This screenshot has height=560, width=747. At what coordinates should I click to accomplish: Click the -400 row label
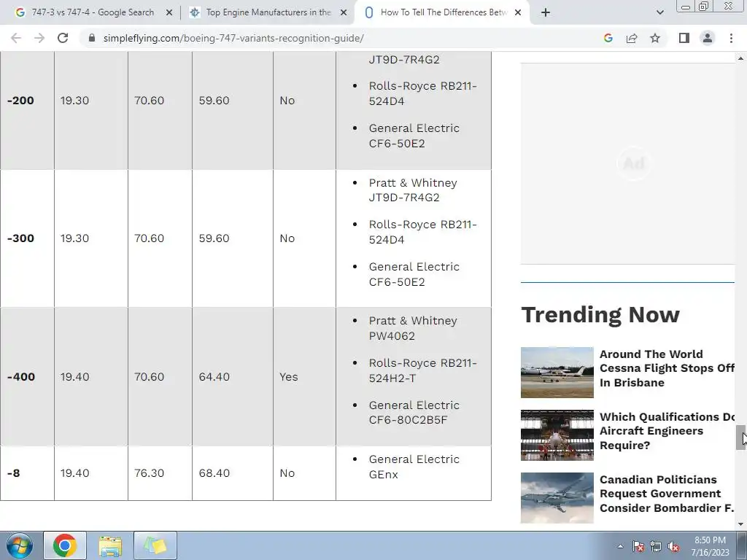click(20, 377)
